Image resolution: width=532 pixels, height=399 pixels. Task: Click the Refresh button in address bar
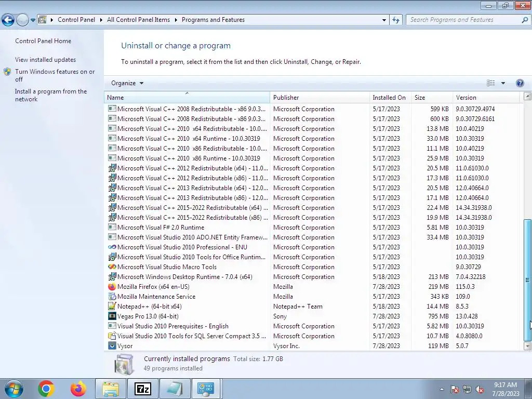tap(396, 20)
